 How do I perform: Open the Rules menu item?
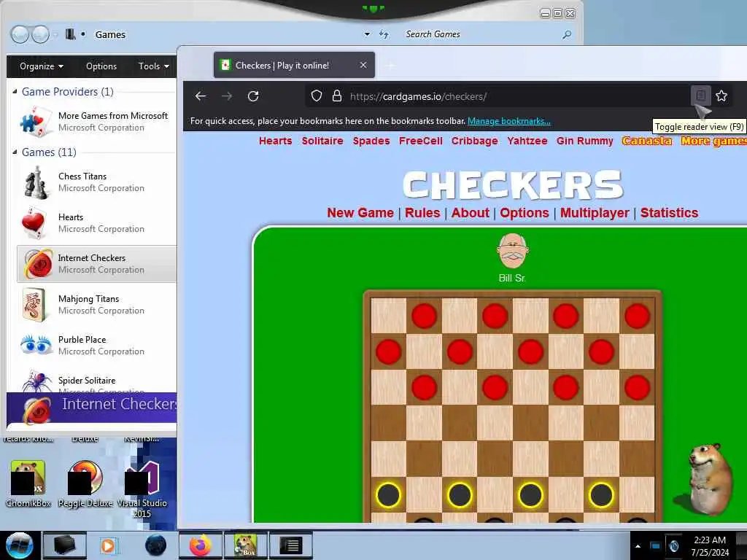point(422,213)
